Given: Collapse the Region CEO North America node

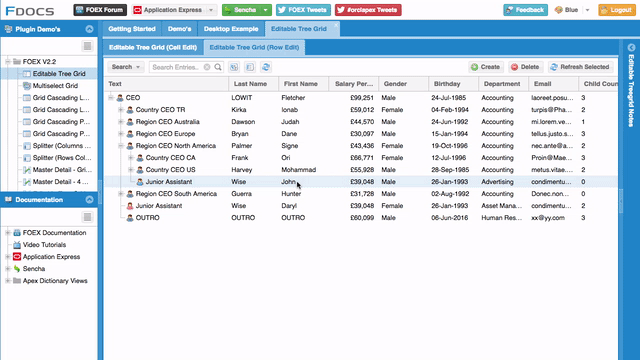Looking at the screenshot, I should click(121, 146).
